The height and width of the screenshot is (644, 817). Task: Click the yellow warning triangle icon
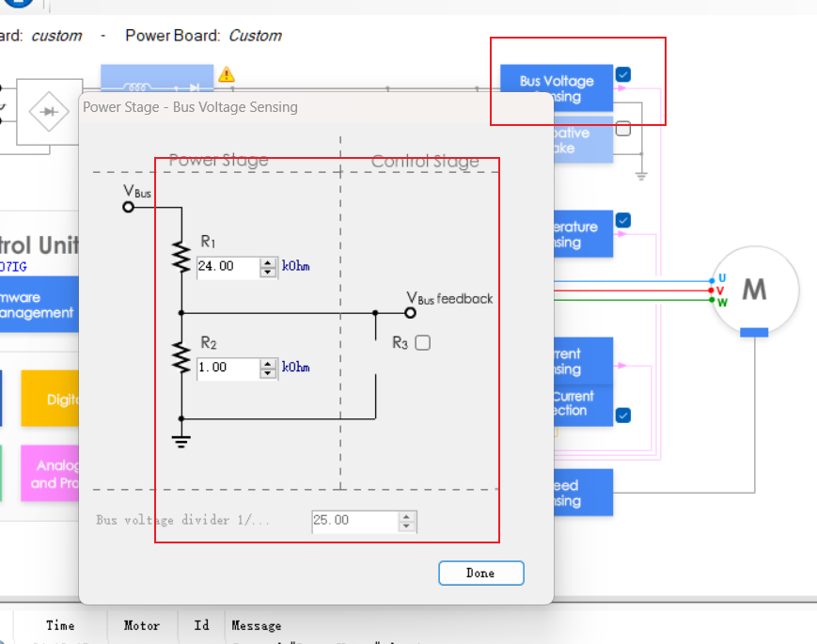[x=227, y=74]
